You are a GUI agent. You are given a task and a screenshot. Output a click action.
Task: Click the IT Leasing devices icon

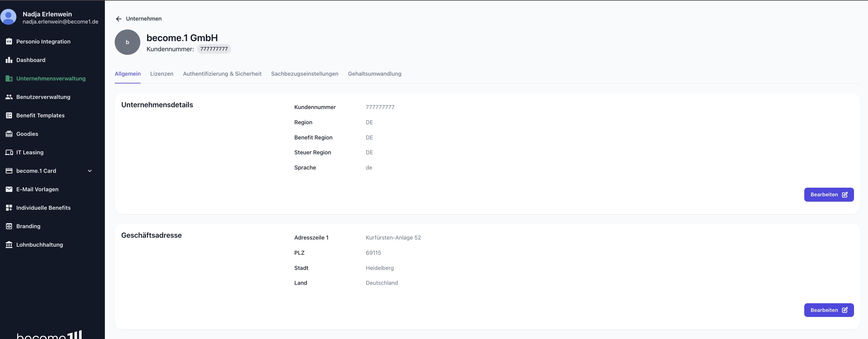coord(9,152)
